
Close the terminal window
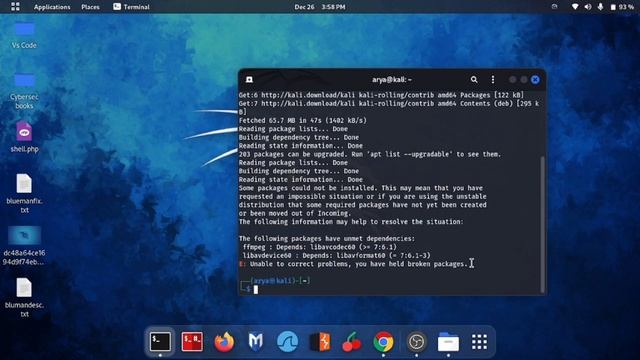(535, 80)
